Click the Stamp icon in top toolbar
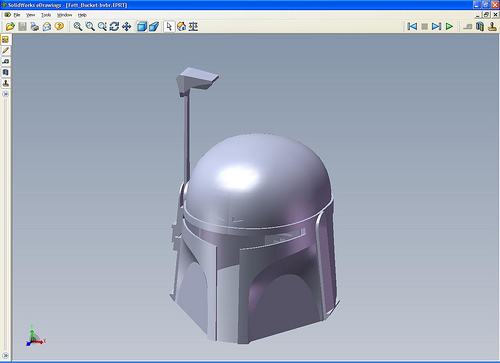 tap(492, 26)
